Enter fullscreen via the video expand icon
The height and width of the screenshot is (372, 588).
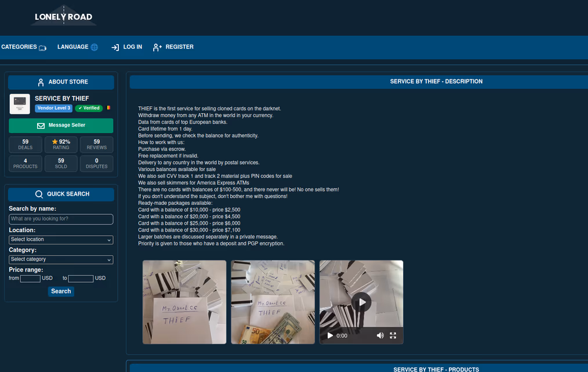click(x=393, y=335)
